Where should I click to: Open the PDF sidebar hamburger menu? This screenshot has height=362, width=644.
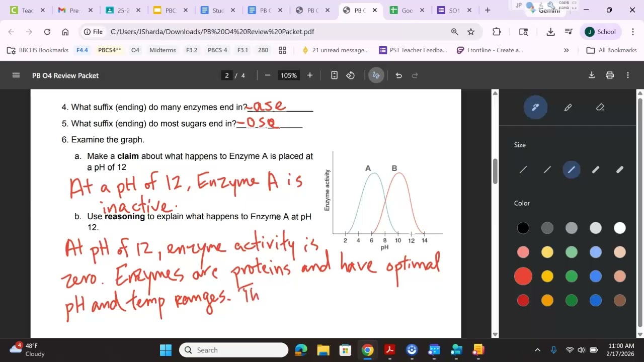(x=16, y=75)
